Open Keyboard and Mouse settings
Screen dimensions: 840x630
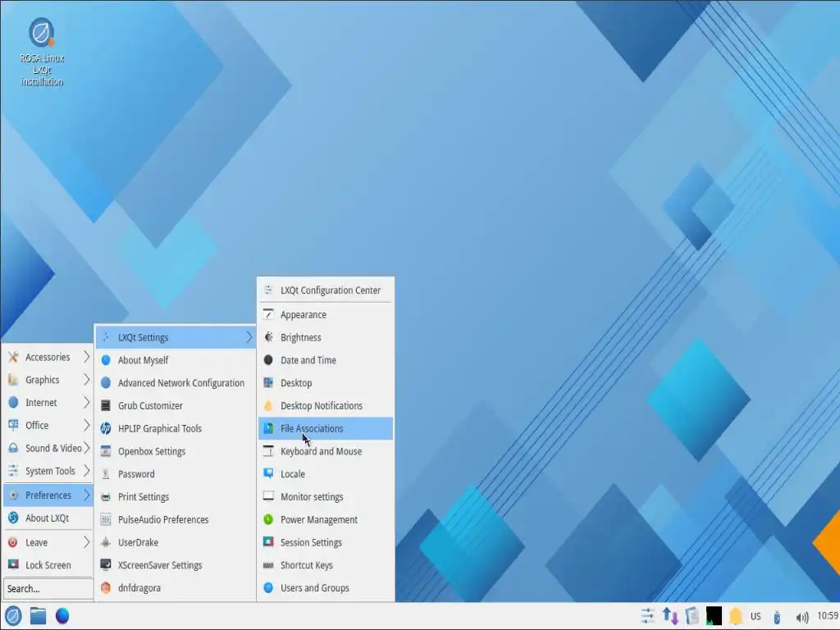point(326,451)
